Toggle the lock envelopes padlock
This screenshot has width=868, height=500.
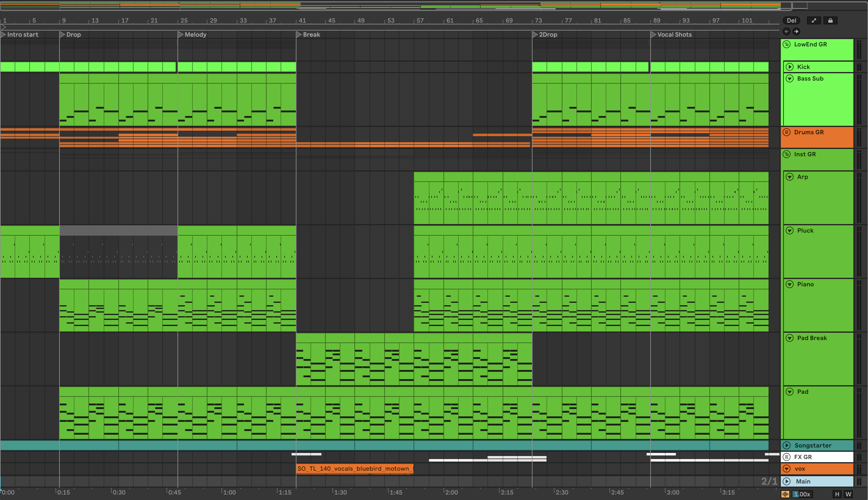830,21
